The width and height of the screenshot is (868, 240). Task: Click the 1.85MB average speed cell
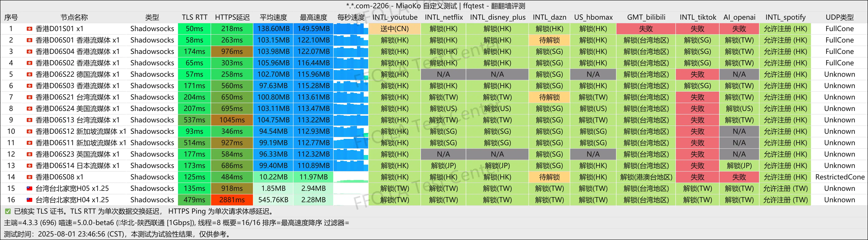[273, 188]
